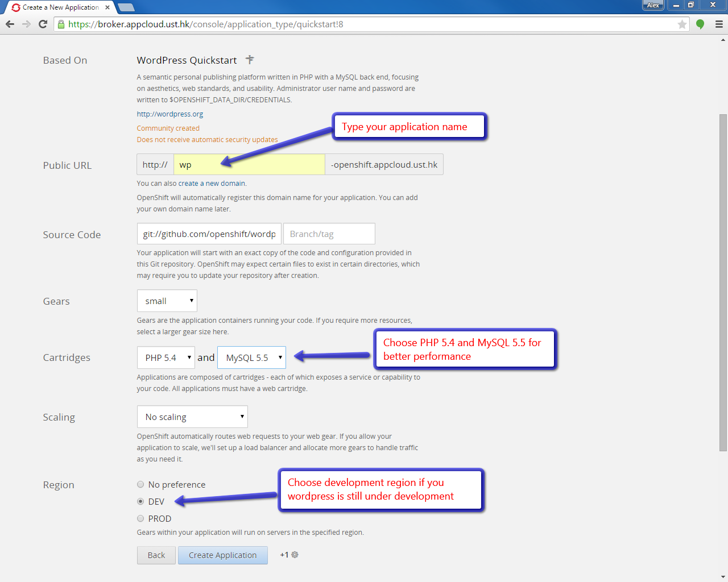The width and height of the screenshot is (728, 582).
Task: Click the browser forward arrow icon
Action: [26, 24]
